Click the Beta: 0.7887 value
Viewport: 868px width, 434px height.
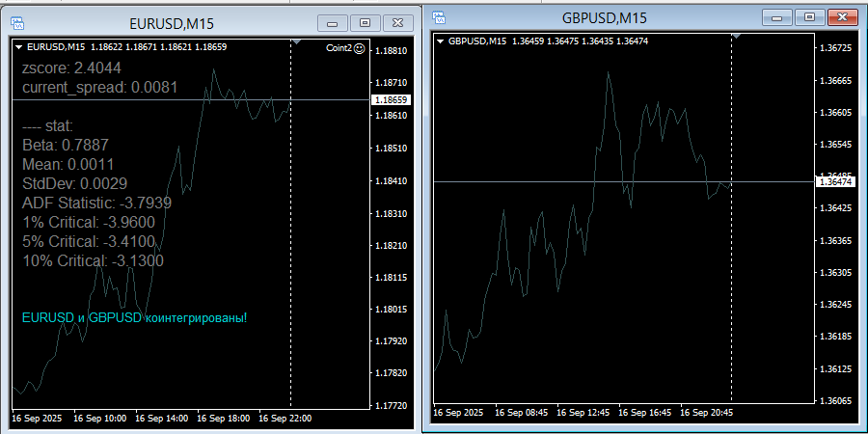pyautogui.click(x=66, y=145)
